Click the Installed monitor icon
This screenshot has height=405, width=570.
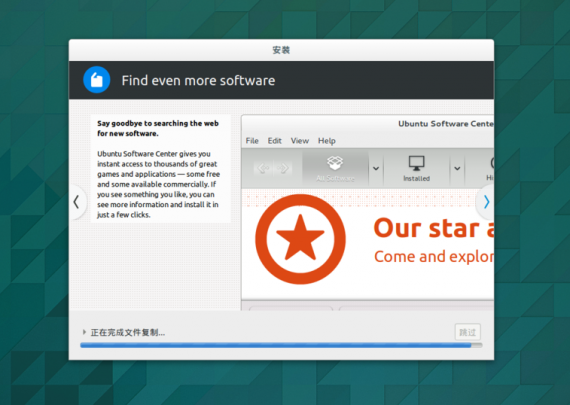(x=416, y=163)
